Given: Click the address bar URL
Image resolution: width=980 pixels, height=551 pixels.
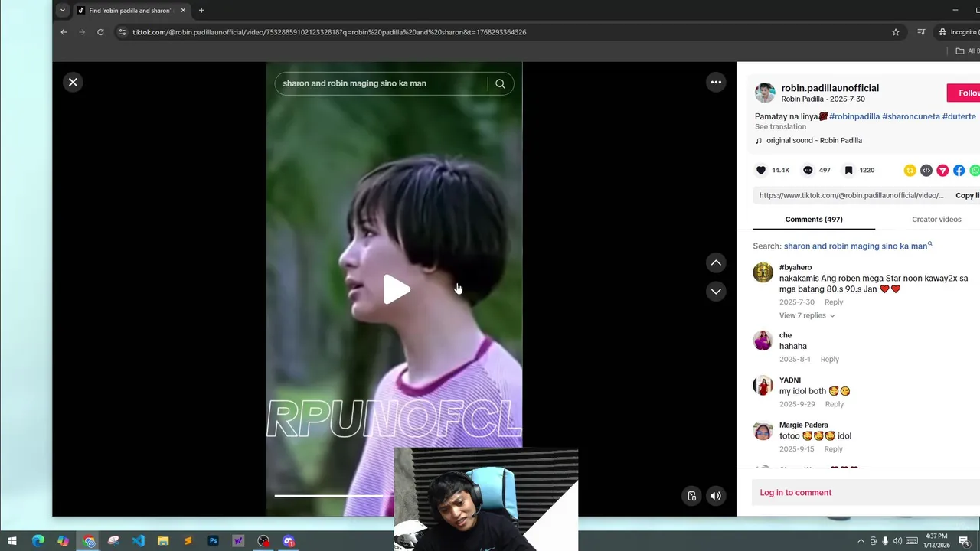Looking at the screenshot, I should pos(329,32).
